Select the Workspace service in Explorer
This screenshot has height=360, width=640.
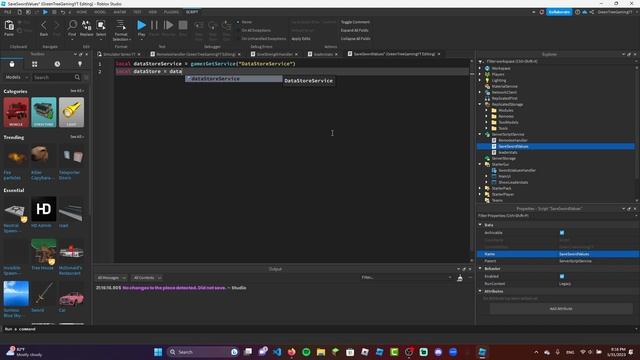[x=501, y=69]
